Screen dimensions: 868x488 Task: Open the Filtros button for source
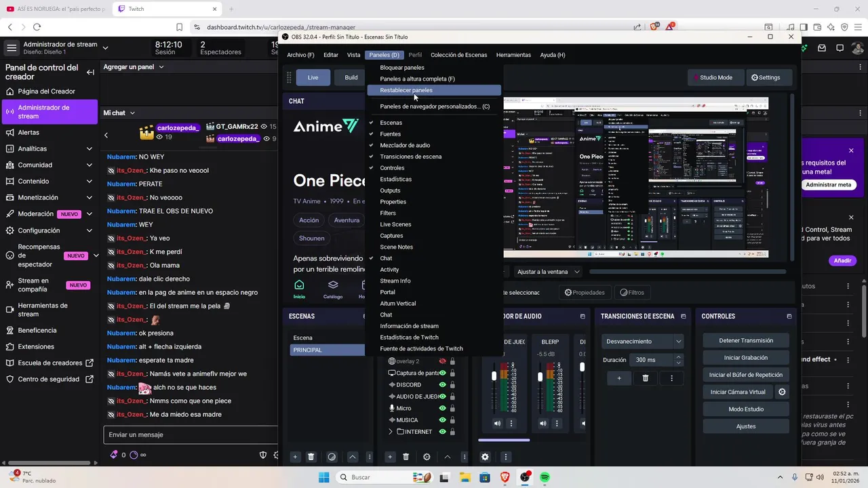coord(631,293)
